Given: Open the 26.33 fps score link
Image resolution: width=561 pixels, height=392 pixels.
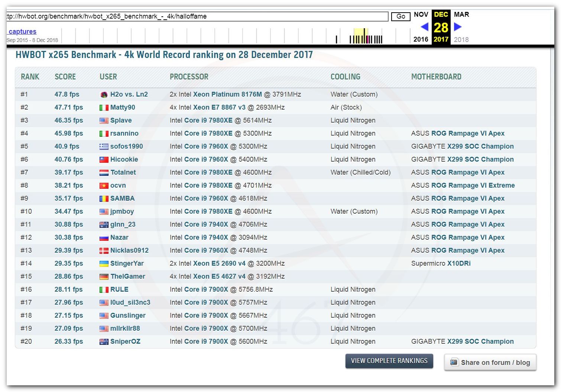Looking at the screenshot, I should (x=69, y=341).
